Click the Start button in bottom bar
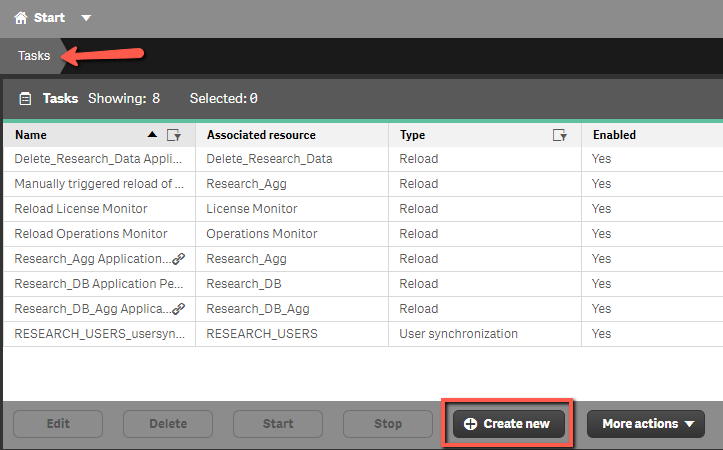This screenshot has height=450, width=723. pos(278,424)
